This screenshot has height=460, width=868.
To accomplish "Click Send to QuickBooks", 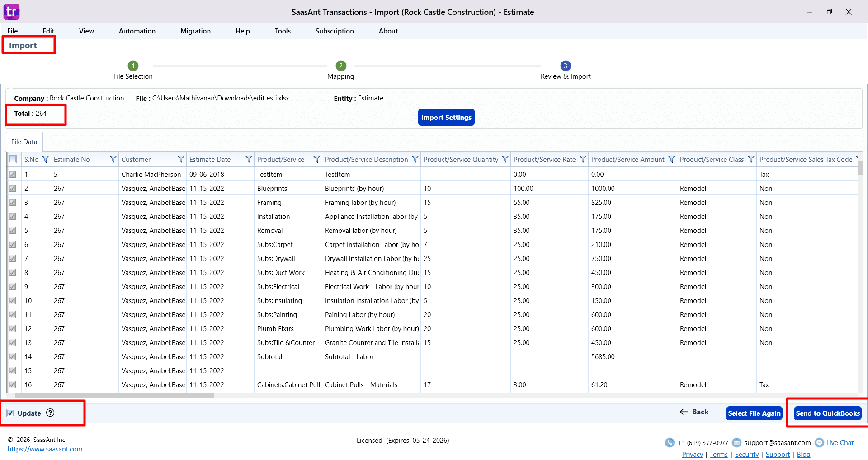I will click(x=828, y=413).
